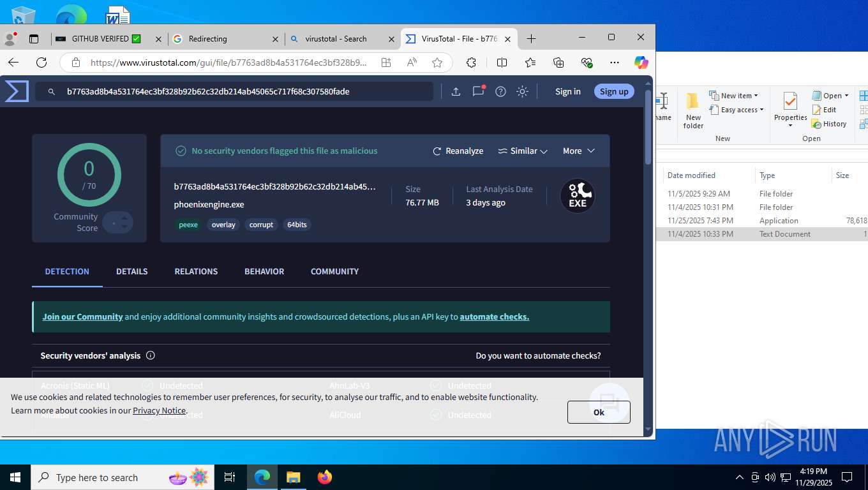Open the help question mark icon
This screenshot has width=868, height=490.
click(x=500, y=91)
